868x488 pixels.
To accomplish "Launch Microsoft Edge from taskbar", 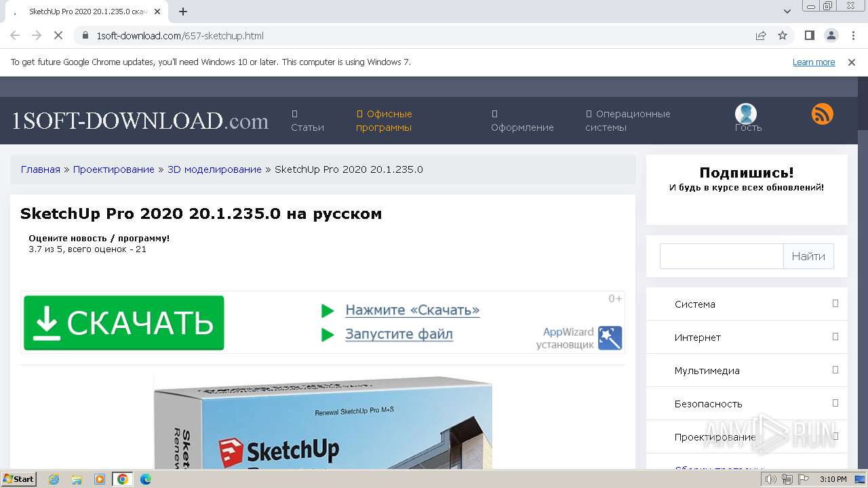I will (146, 479).
